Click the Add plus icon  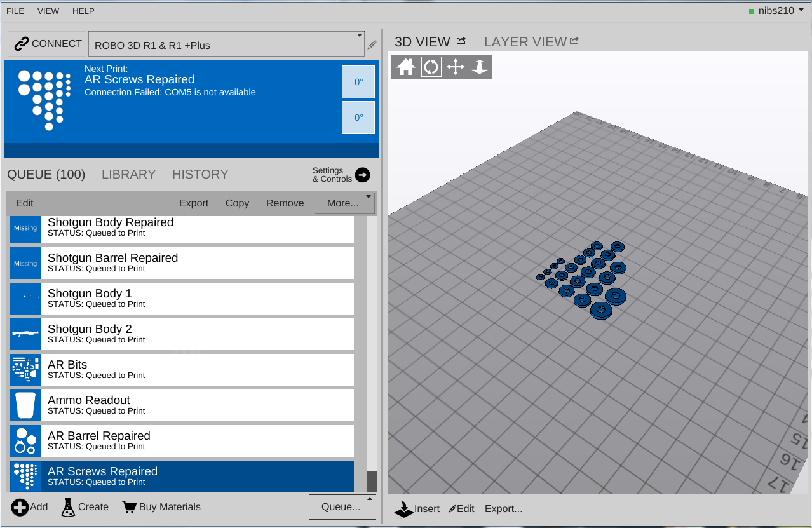pos(20,507)
